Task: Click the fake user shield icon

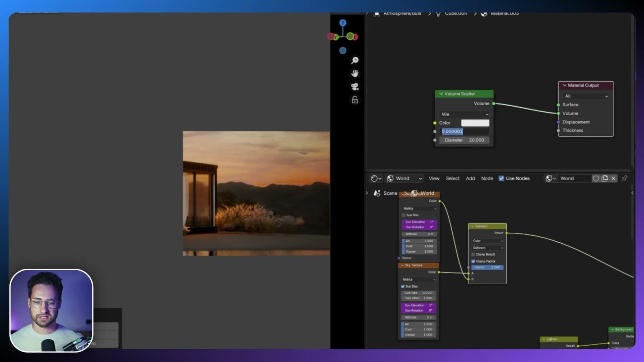Action: click(x=596, y=179)
